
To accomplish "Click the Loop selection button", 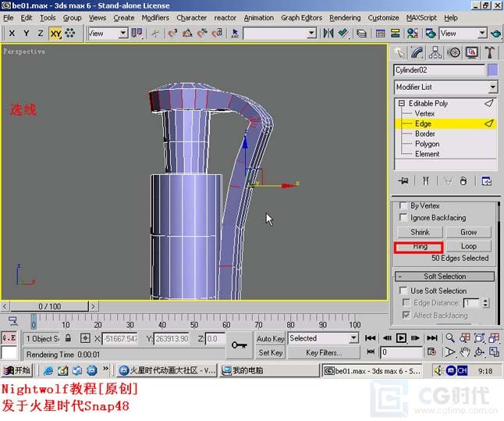I will coord(469,246).
